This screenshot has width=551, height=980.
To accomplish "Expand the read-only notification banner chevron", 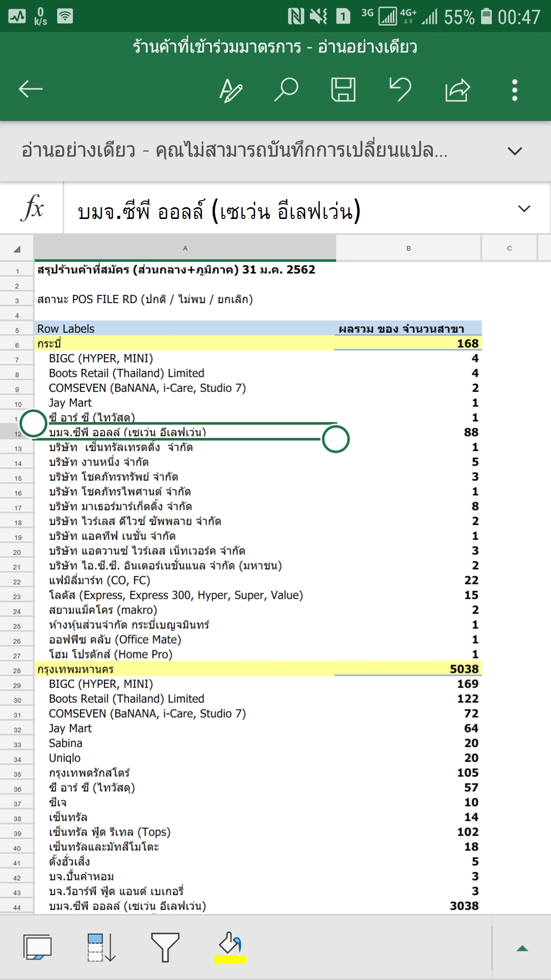I will coord(515,151).
